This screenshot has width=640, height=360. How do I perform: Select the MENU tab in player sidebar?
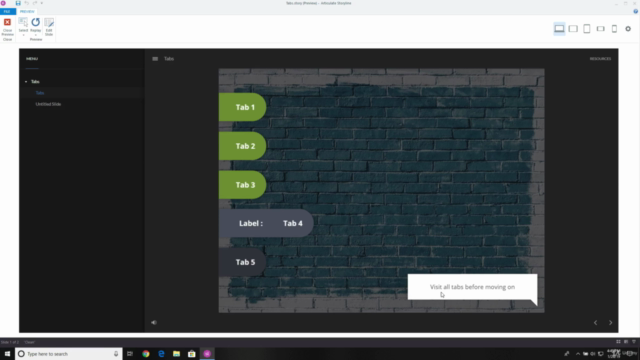click(32, 59)
